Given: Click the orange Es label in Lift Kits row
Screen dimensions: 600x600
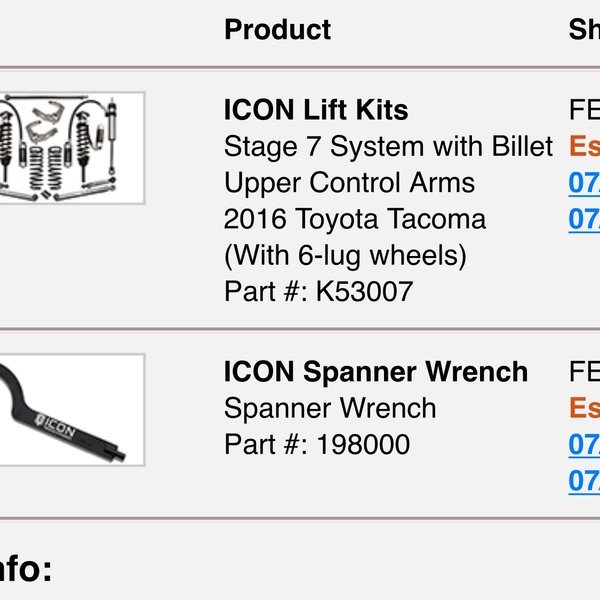Looking at the screenshot, I should tap(584, 147).
